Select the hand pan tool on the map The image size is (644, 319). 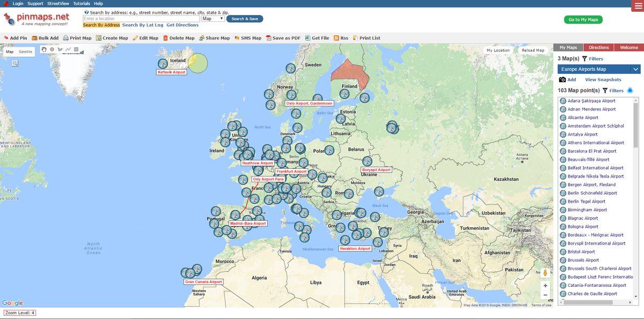coord(45,49)
